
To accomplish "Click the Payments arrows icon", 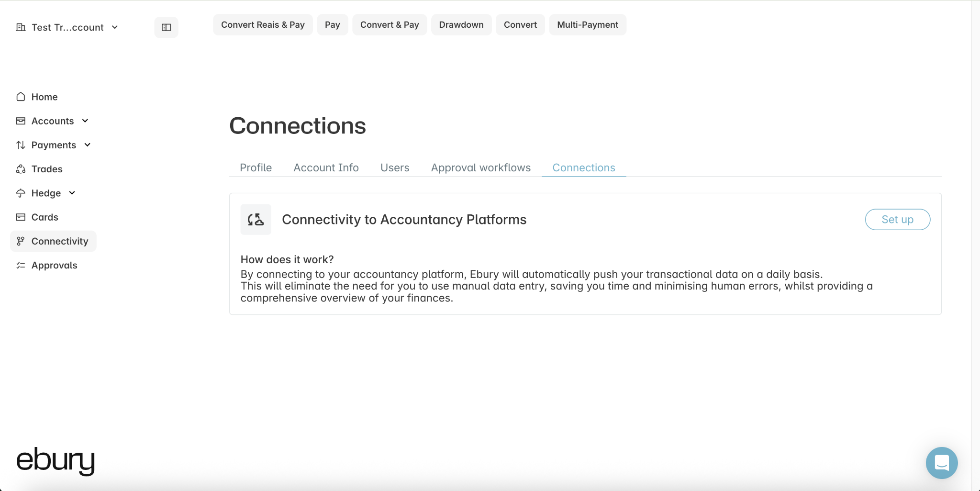I will point(21,145).
